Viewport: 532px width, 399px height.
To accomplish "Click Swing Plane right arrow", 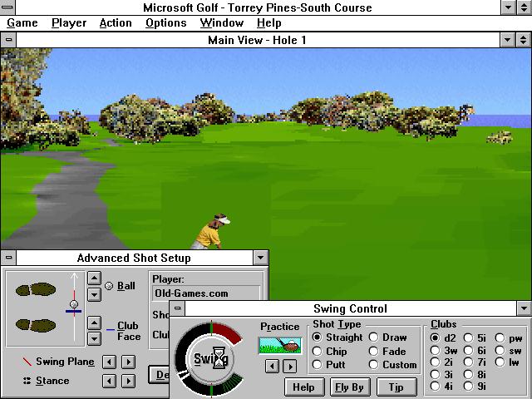I will [x=129, y=362].
